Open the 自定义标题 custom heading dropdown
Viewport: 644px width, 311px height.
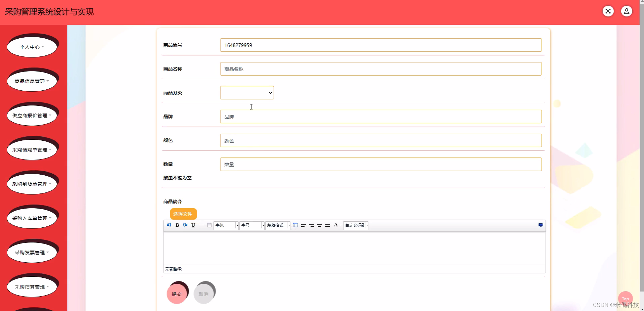(356, 225)
